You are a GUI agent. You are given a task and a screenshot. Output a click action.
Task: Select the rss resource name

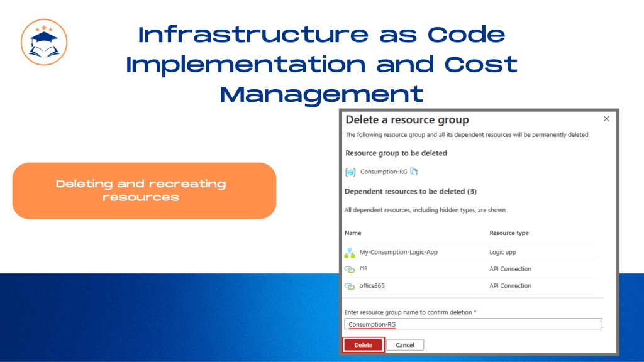point(363,268)
